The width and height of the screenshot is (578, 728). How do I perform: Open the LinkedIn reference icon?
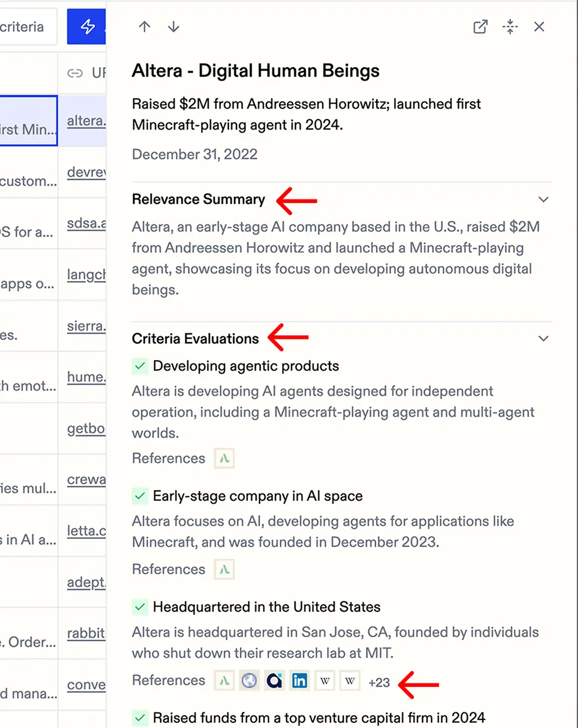(299, 681)
